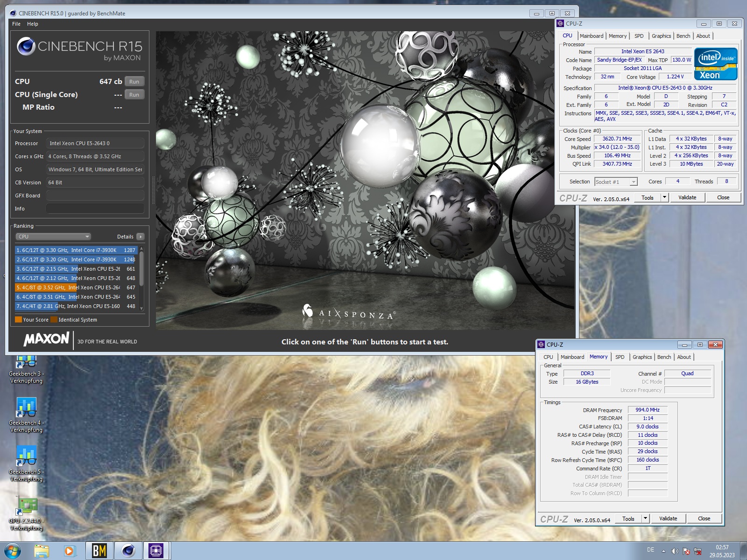Click Close button in upper CPU-Z

723,197
